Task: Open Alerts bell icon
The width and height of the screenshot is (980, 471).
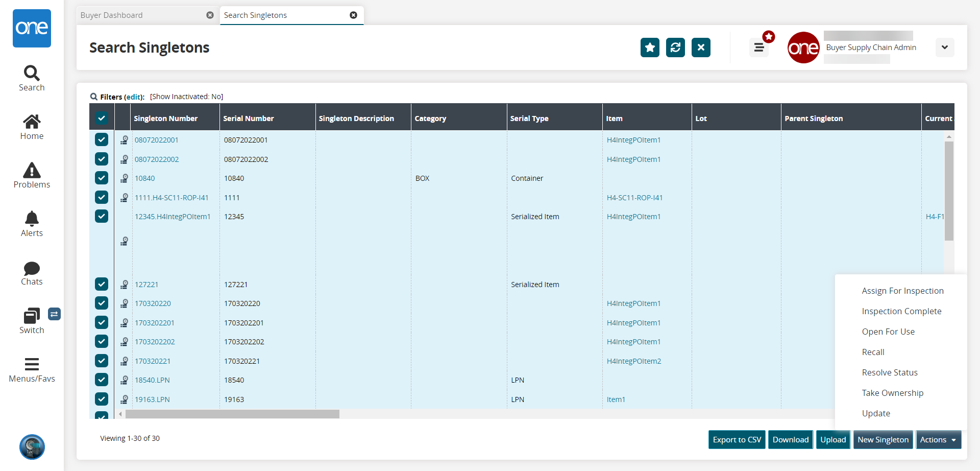Action: (32, 219)
